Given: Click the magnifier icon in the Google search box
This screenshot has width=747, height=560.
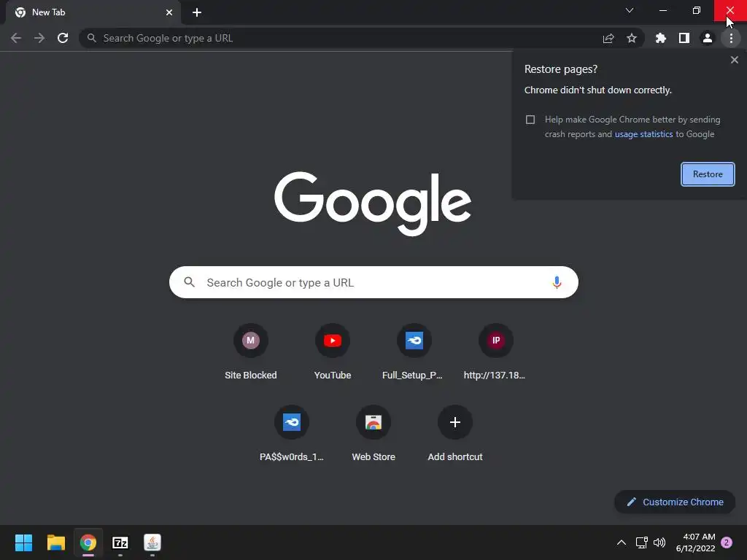Looking at the screenshot, I should [190, 282].
